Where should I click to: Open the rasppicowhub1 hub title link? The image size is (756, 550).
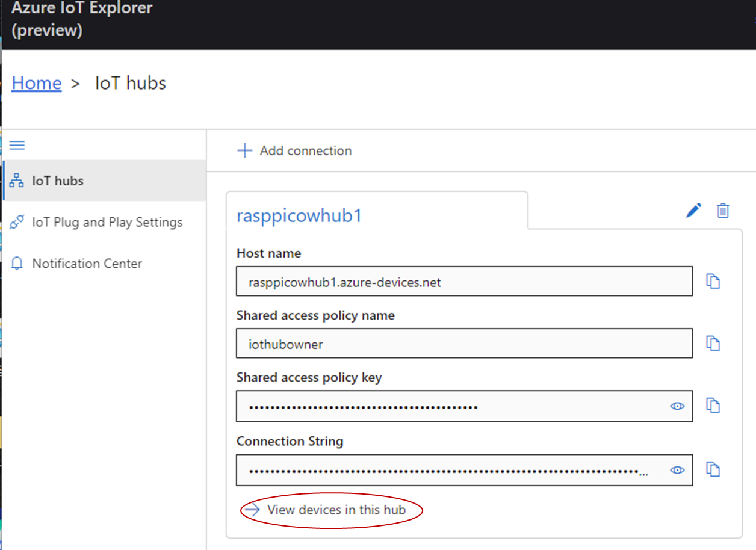[x=299, y=215]
